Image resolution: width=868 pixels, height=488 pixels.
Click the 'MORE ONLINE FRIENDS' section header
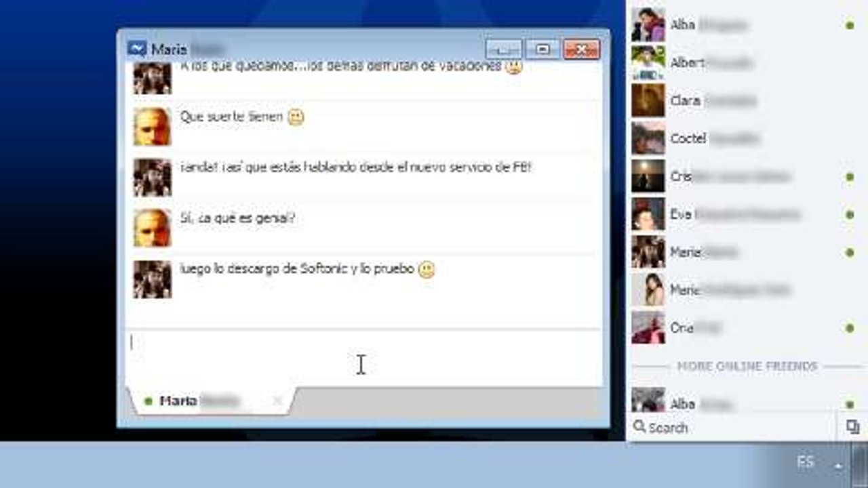point(747,366)
